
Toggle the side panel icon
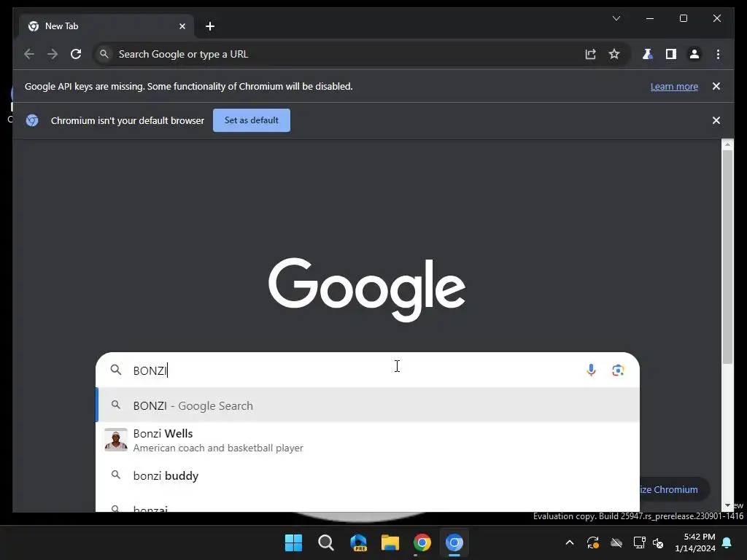click(671, 54)
